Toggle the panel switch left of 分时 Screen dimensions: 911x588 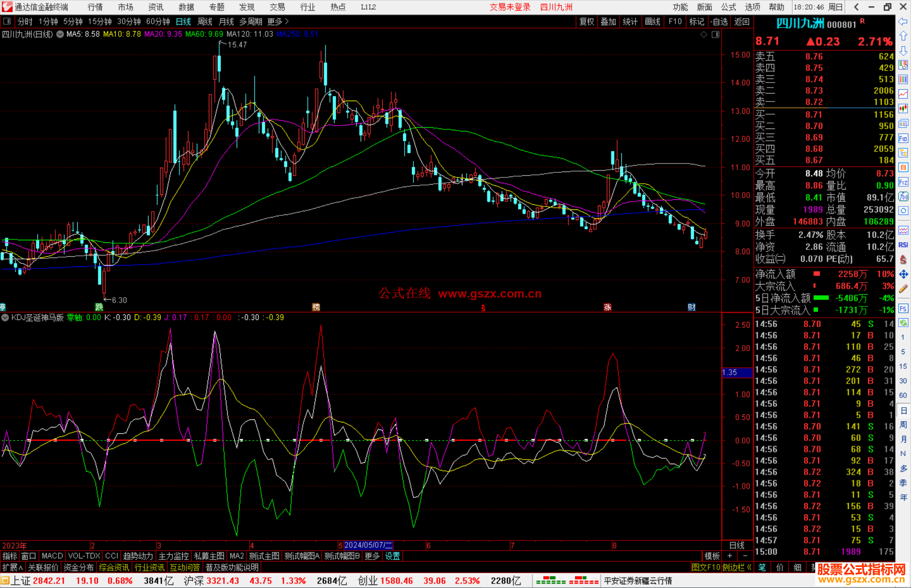point(7,21)
